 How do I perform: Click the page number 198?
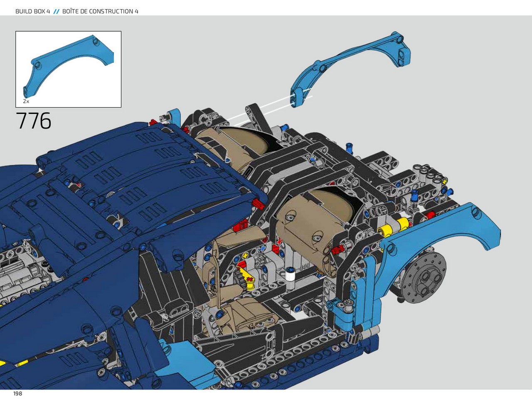coord(17,393)
